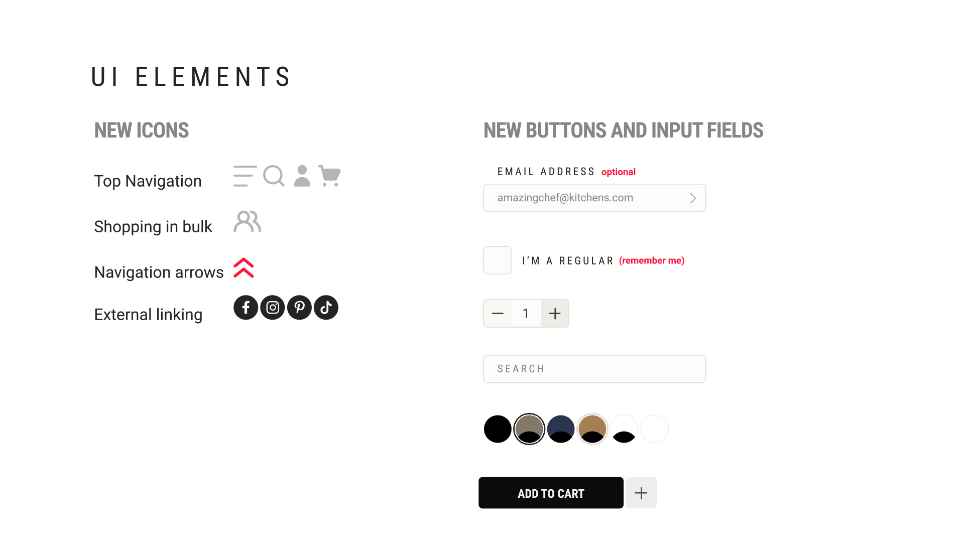This screenshot has height=560, width=964.
Task: Focus the Search input field
Action: (x=594, y=369)
